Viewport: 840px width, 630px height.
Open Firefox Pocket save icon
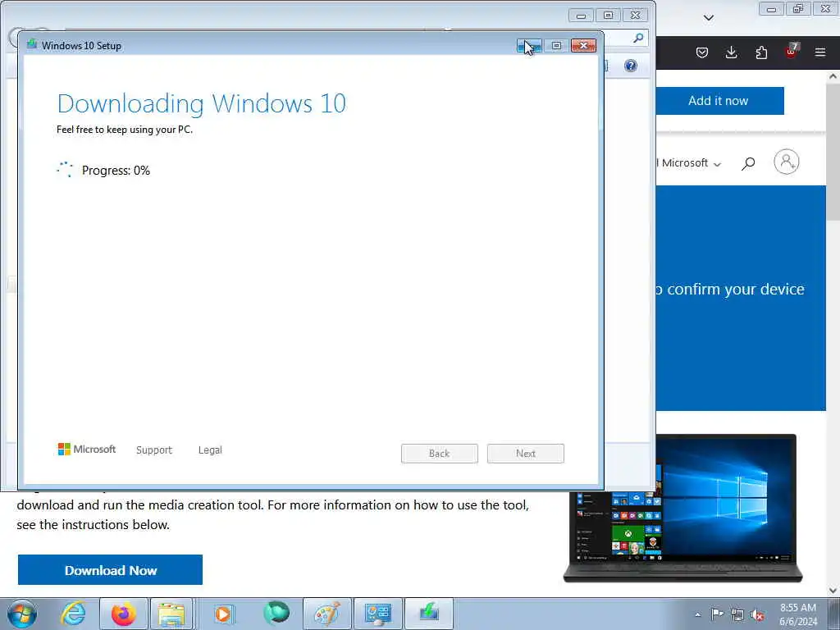[x=702, y=52]
